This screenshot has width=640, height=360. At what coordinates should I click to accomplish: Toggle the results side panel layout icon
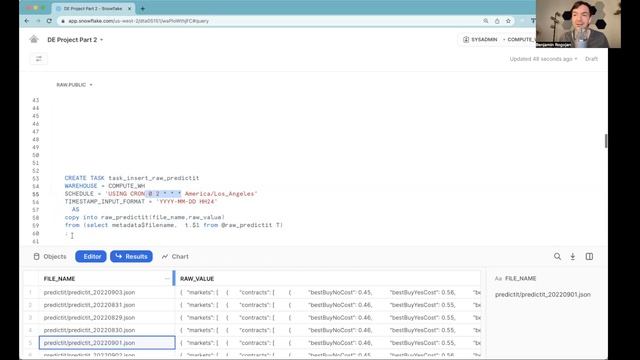click(x=589, y=256)
